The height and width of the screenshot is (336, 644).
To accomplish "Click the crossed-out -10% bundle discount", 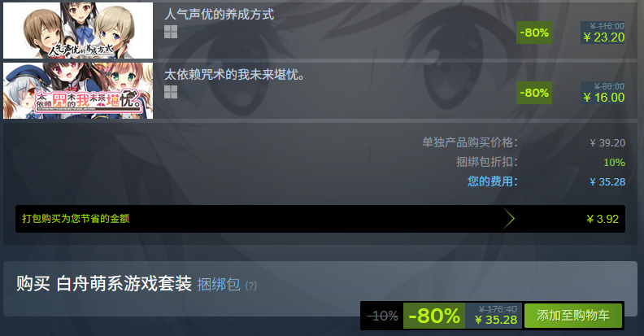I will [x=382, y=316].
